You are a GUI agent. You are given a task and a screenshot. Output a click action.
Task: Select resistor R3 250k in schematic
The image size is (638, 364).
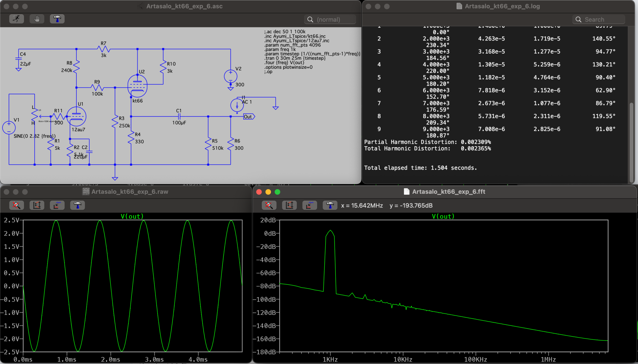[115, 122]
